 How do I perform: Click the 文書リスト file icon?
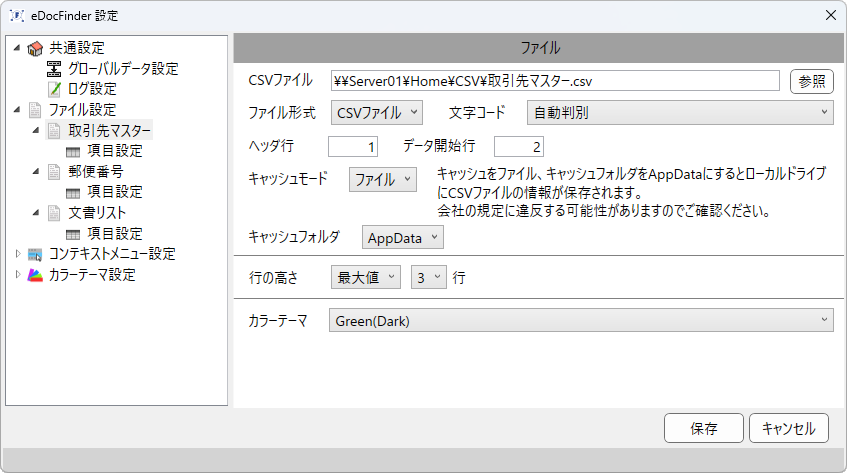pos(54,213)
